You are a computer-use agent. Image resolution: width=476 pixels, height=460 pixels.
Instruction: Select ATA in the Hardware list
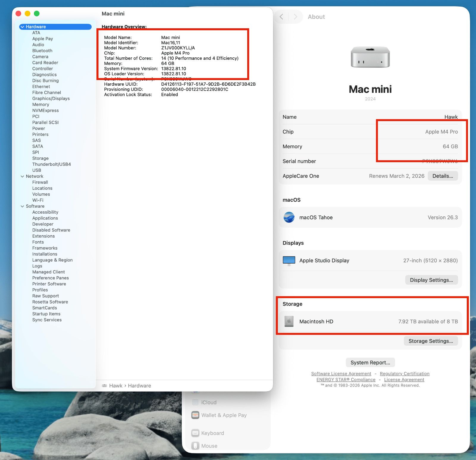coord(36,33)
